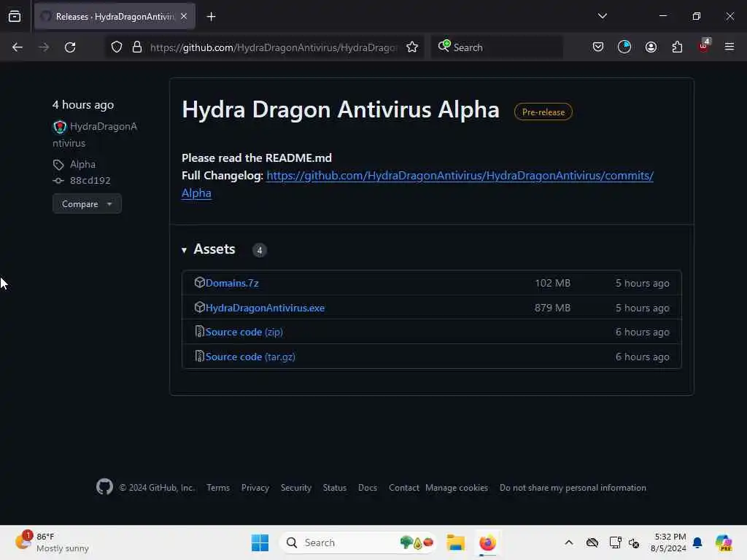Click the blue circular container extension icon
747x560 pixels.
[624, 47]
